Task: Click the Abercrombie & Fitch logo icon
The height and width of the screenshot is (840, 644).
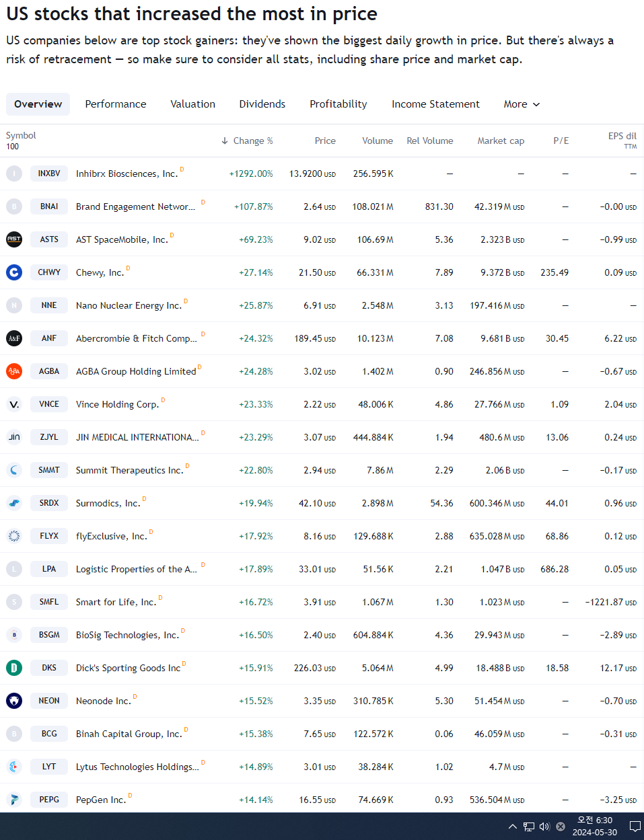Action: pos(14,338)
